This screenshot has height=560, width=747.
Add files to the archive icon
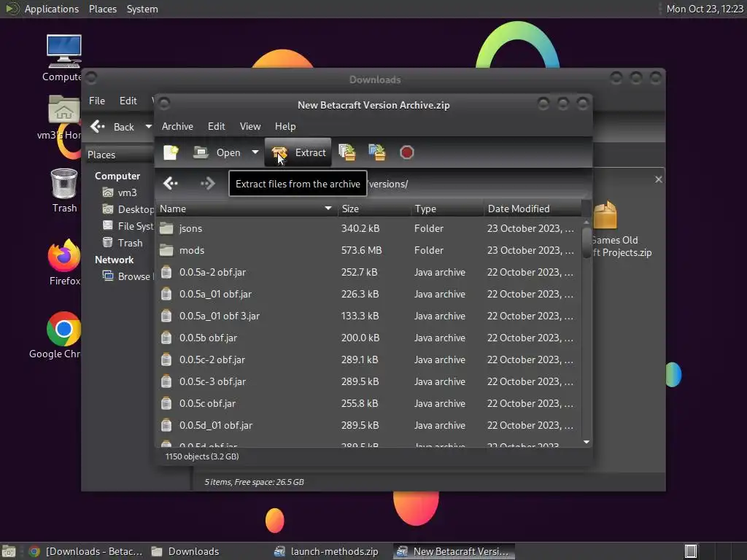(347, 152)
